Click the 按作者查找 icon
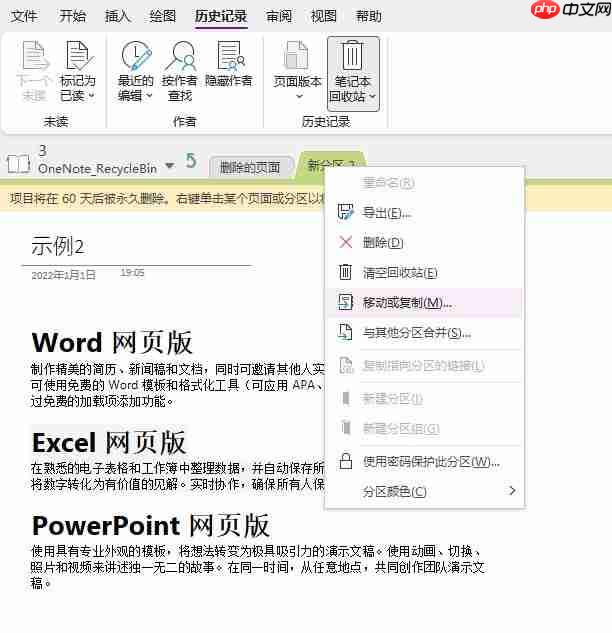Viewport: 612px width, 633px height. 180,55
